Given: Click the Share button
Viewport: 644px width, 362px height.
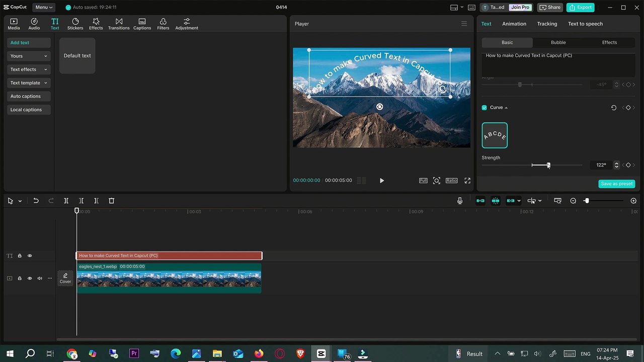Looking at the screenshot, I should tap(549, 8).
